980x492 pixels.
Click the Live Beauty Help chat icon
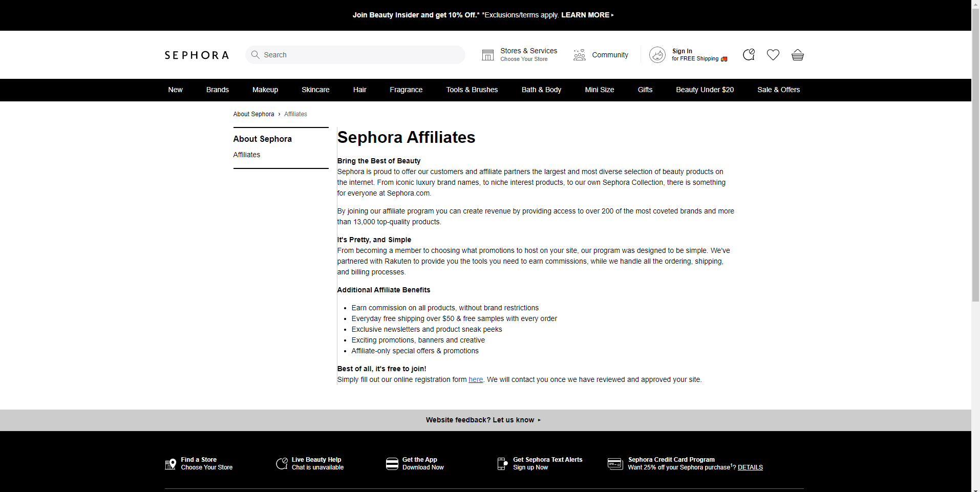tap(281, 463)
